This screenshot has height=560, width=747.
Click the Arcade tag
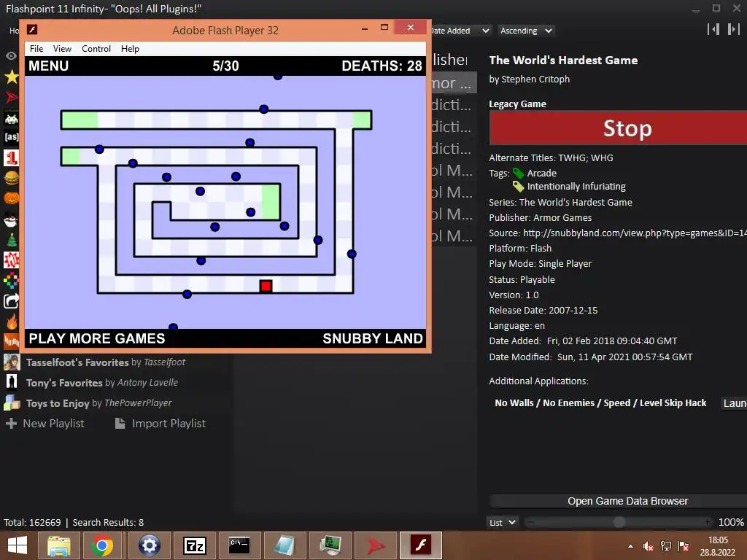pyautogui.click(x=542, y=173)
